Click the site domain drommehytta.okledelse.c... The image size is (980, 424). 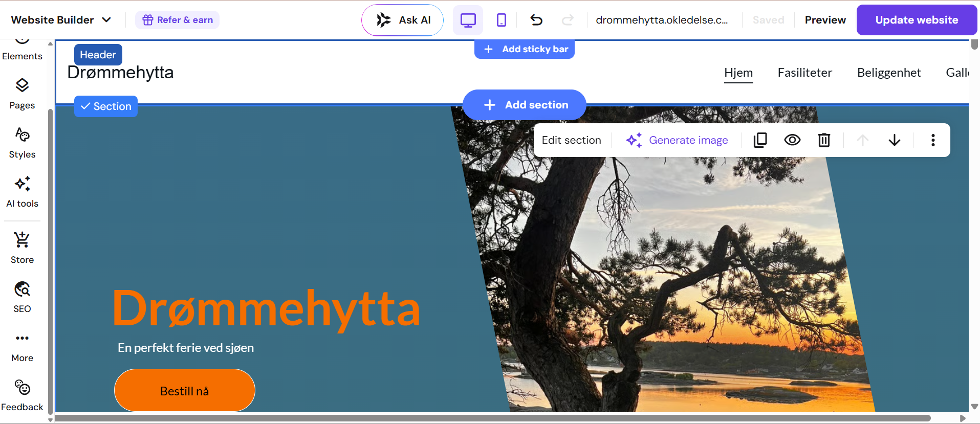(x=662, y=20)
